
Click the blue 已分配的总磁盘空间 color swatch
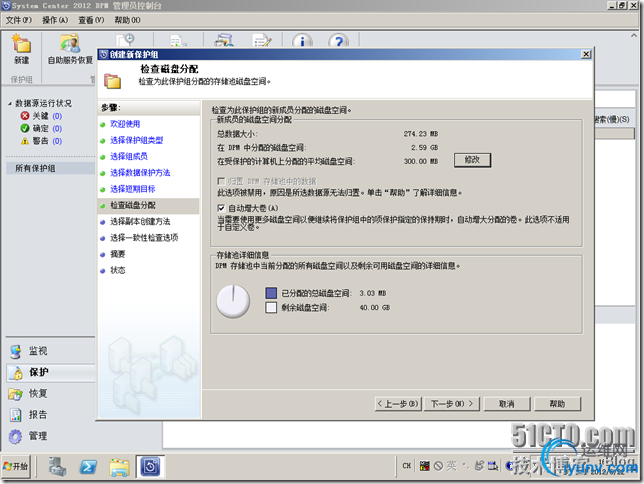271,293
